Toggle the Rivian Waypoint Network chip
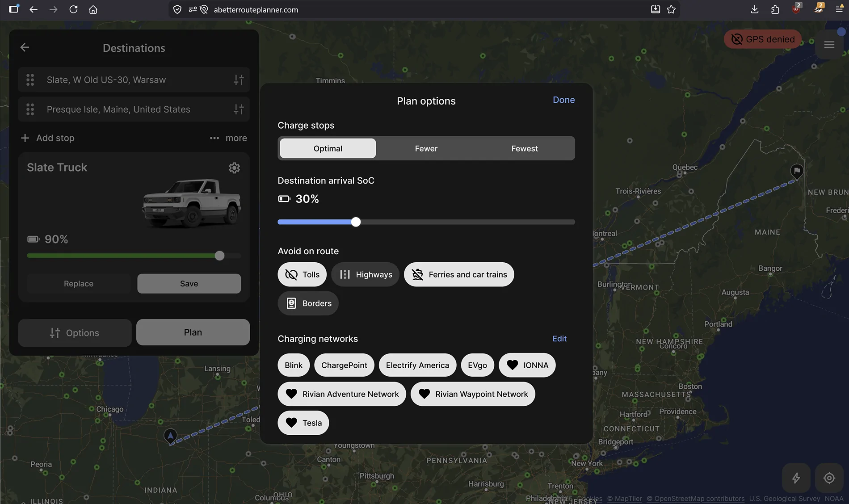This screenshot has height=504, width=849. click(473, 394)
